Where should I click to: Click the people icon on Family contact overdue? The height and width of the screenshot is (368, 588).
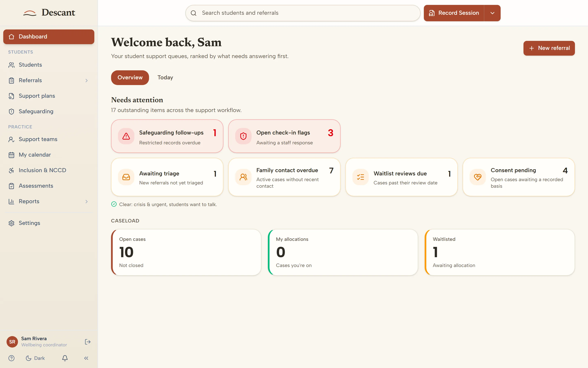243,177
